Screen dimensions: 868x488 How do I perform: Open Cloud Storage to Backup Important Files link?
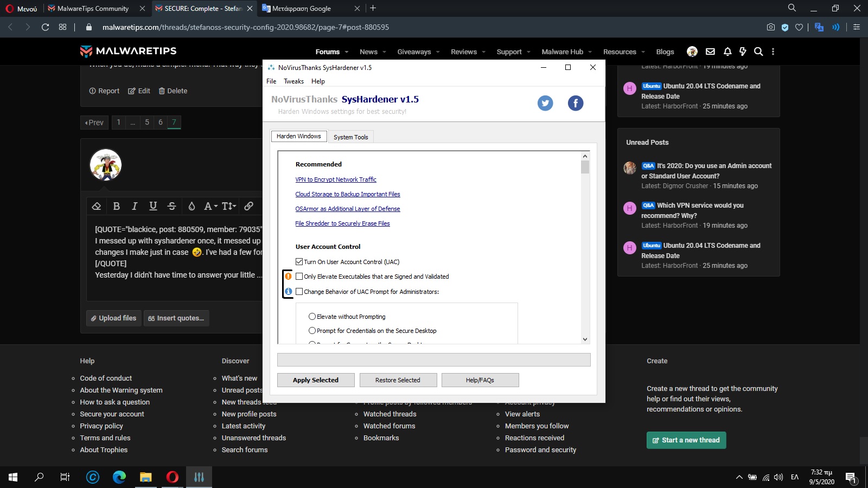point(348,194)
